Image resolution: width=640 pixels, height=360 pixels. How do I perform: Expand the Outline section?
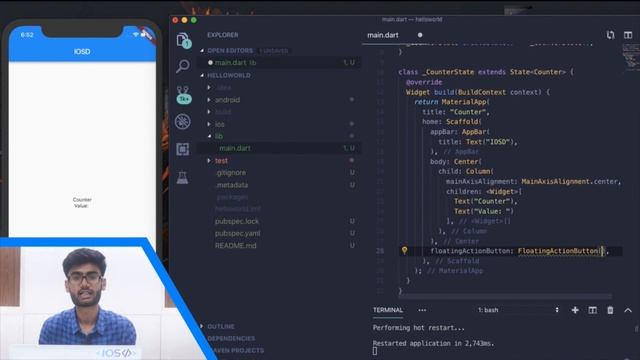coord(202,327)
